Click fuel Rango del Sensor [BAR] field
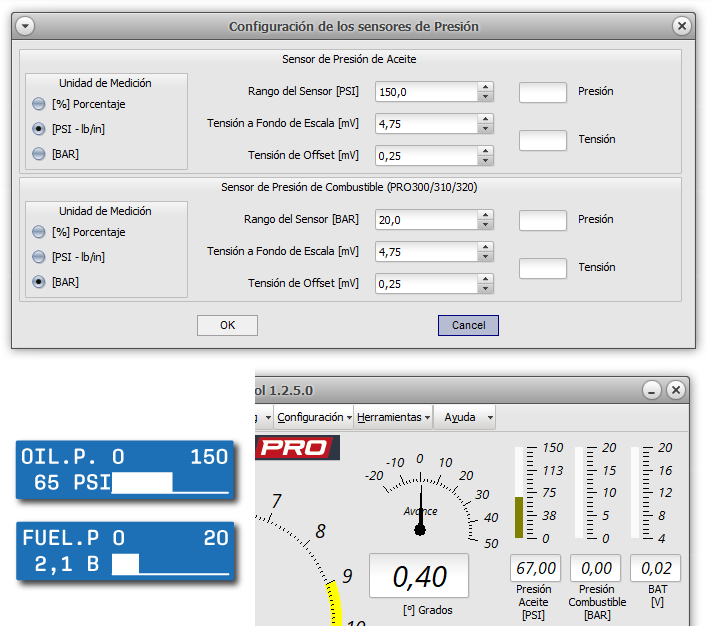The height and width of the screenshot is (639, 711). coord(426,220)
